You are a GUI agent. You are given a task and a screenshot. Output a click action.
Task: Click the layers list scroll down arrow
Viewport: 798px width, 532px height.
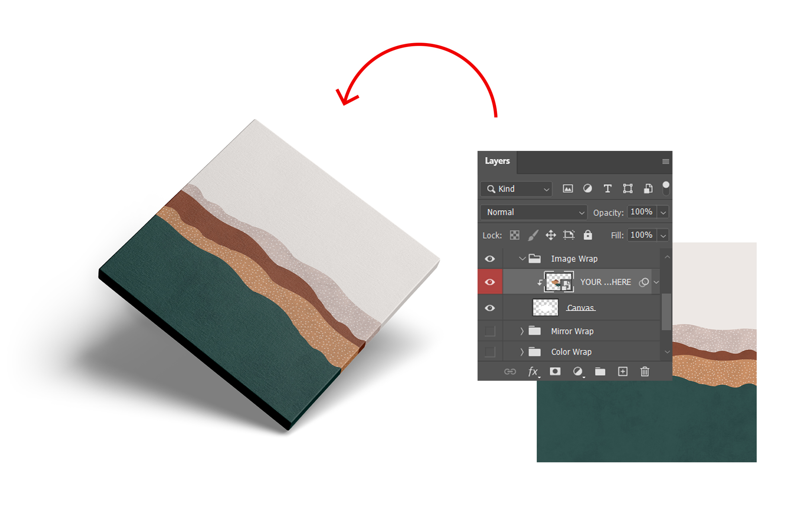point(667,352)
